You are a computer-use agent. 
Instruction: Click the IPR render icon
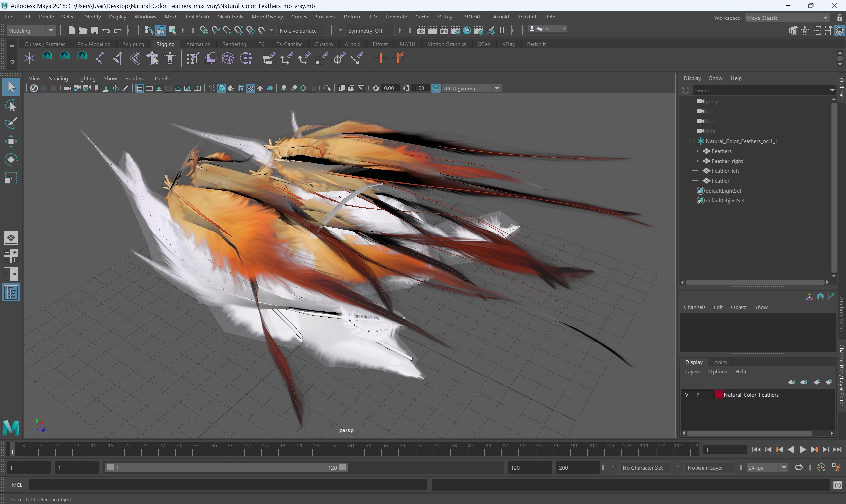444,31
